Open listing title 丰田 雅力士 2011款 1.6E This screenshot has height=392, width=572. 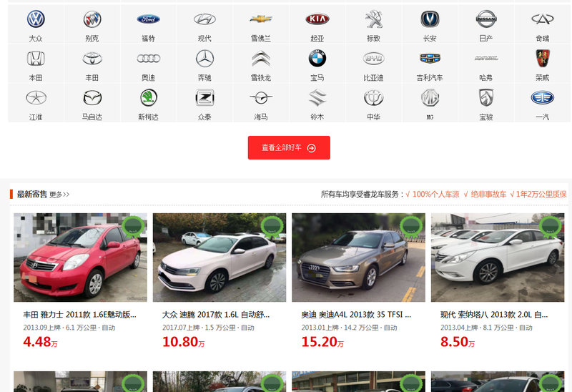(x=79, y=315)
